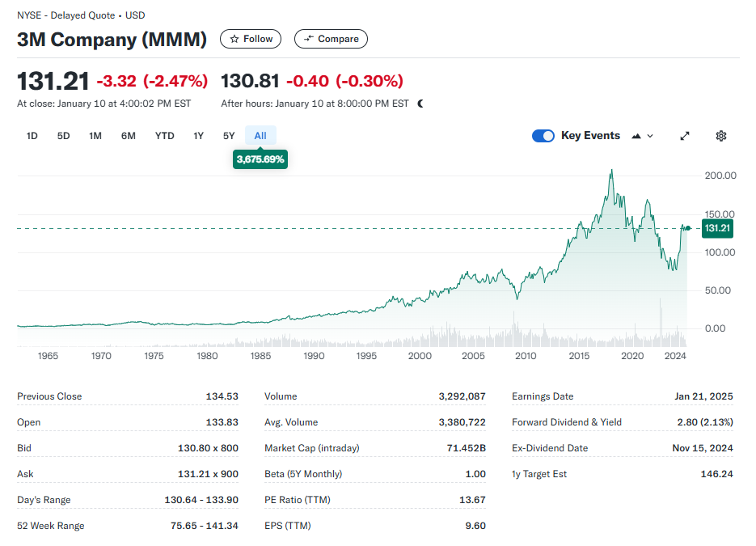This screenshot has height=546, width=756.
Task: Expand chart to full screen
Action: click(685, 136)
